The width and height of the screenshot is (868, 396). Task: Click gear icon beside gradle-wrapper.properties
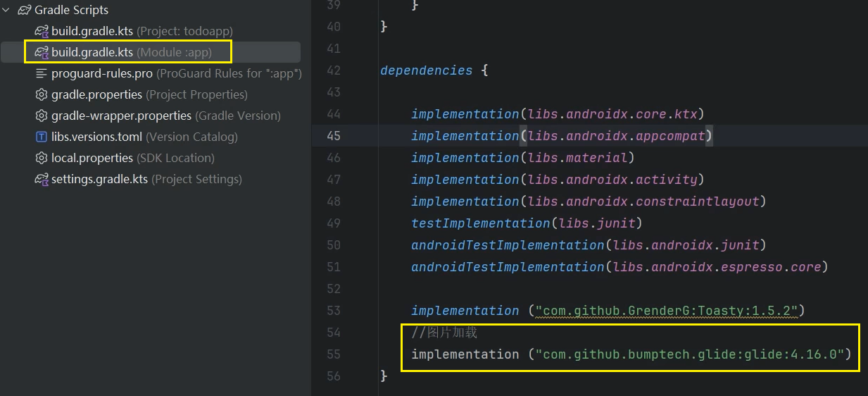[41, 116]
